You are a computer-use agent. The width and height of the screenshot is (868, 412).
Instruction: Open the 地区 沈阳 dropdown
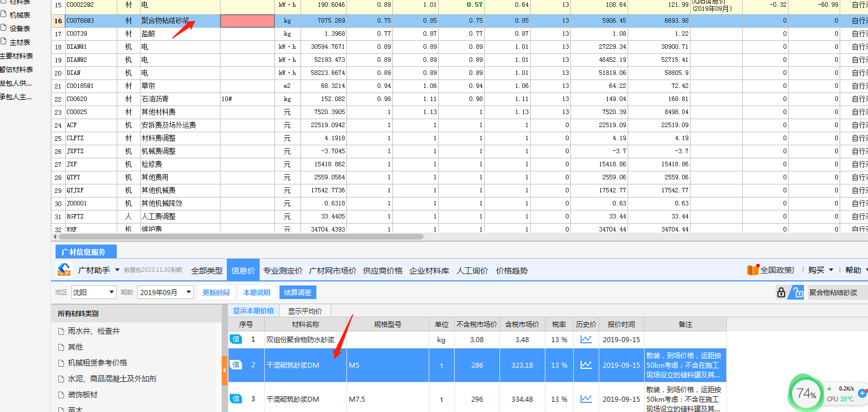click(x=94, y=293)
